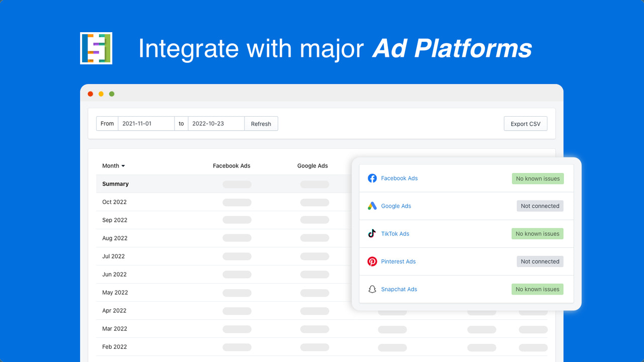Open the Month sort dropdown
This screenshot has width=644, height=362.
click(114, 166)
